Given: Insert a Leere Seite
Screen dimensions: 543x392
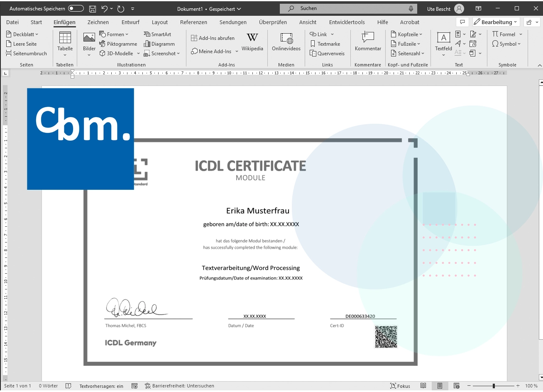Looking at the screenshot, I should 21,44.
